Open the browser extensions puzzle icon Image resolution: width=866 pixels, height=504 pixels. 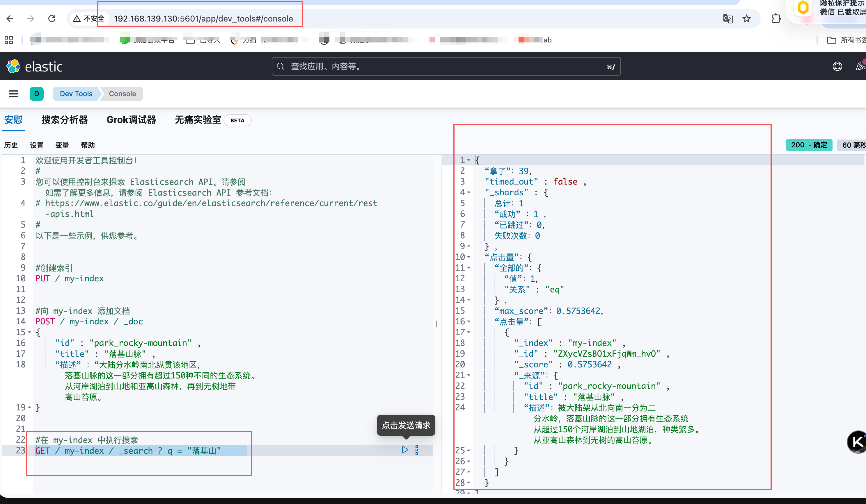click(x=776, y=19)
